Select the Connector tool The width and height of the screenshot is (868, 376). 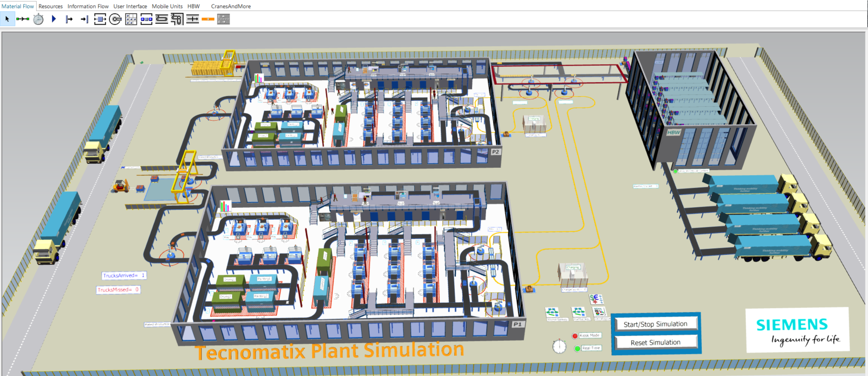coord(23,19)
